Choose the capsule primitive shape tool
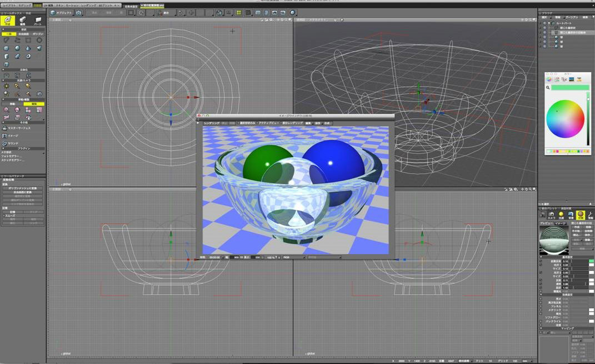 pyautogui.click(x=17, y=56)
